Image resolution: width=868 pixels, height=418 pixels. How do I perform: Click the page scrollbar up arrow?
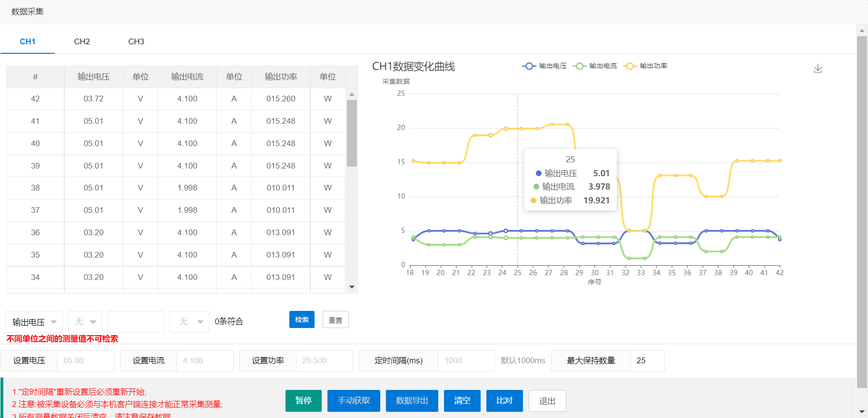[x=862, y=30]
